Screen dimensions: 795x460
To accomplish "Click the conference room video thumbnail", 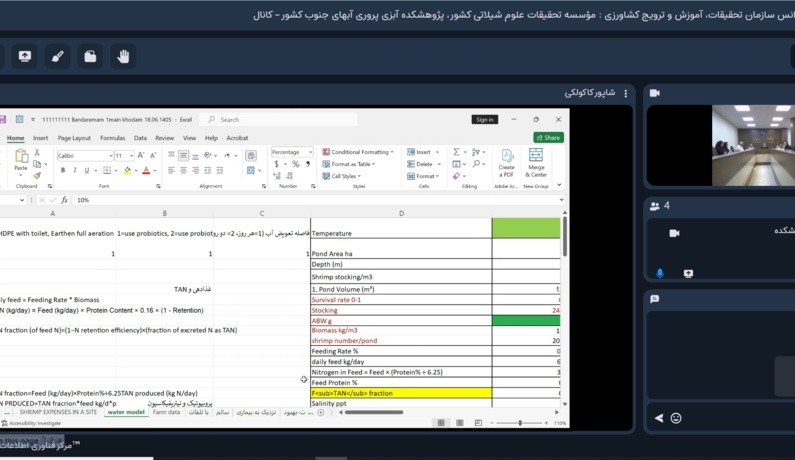I will coord(753,146).
